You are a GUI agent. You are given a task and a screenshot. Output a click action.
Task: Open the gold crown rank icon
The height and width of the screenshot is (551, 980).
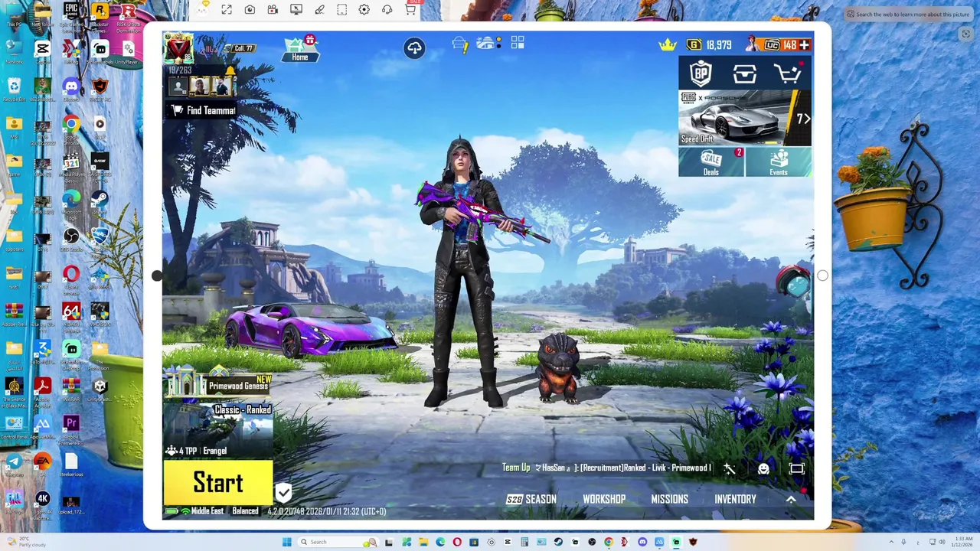668,44
